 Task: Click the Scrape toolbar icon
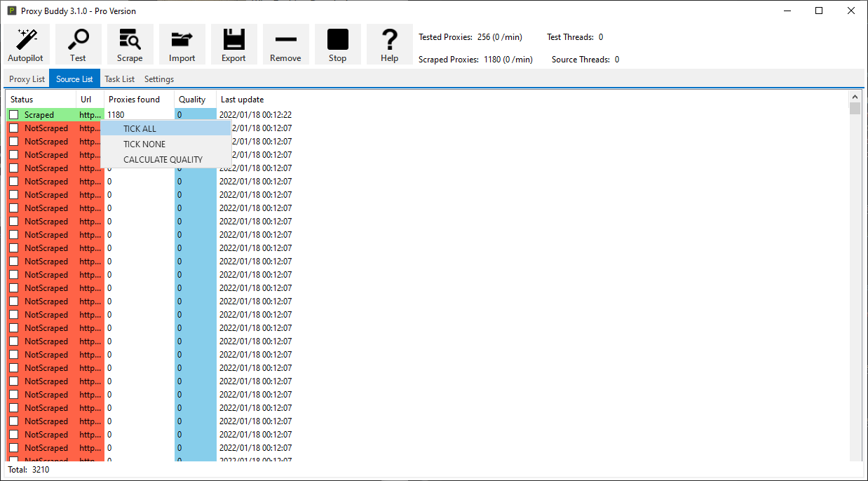(x=130, y=40)
